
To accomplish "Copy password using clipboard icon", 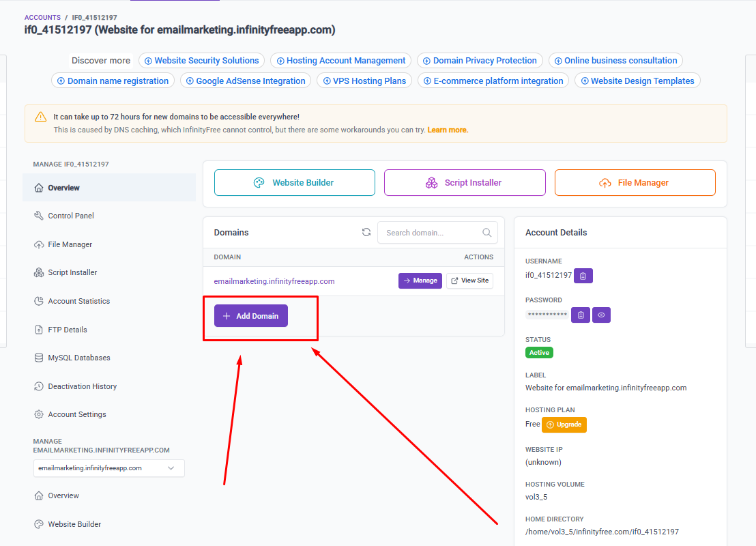I will coord(581,315).
